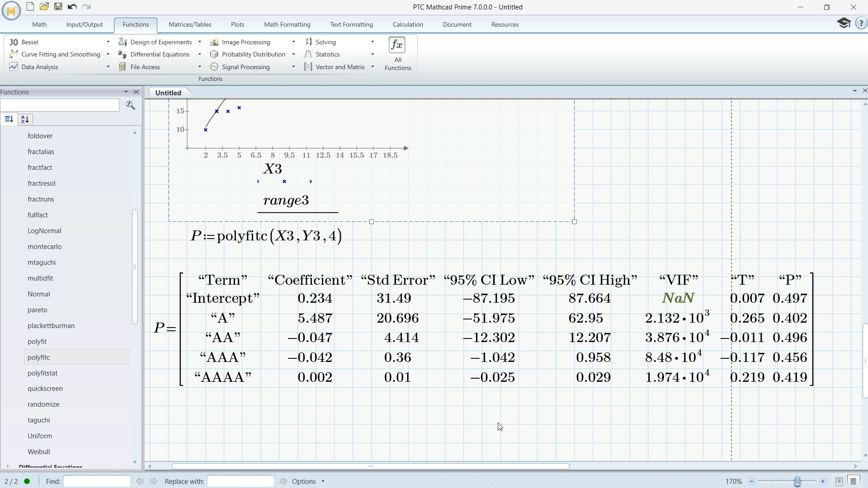The width and height of the screenshot is (868, 488).
Task: Open the learning graduation cap icon
Action: tap(844, 23)
